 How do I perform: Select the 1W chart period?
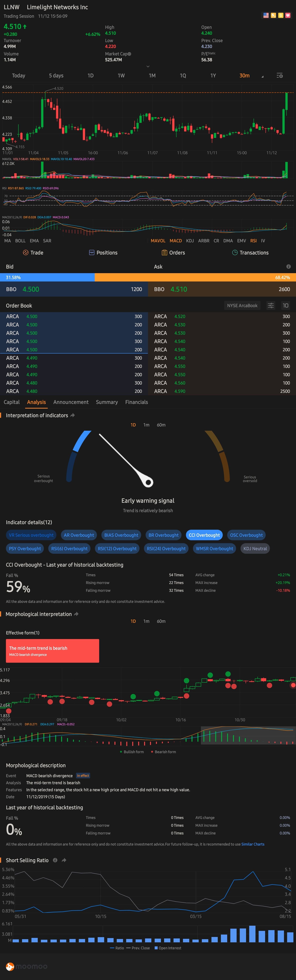(x=121, y=76)
